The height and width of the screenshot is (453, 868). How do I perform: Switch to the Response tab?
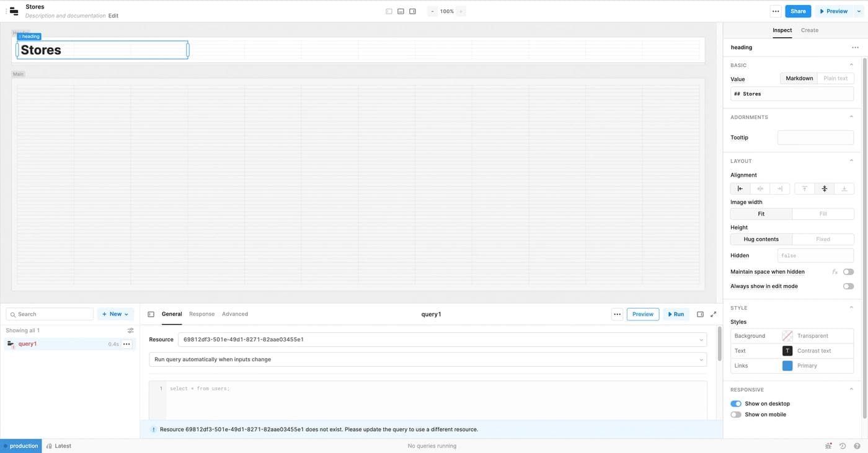click(x=201, y=314)
